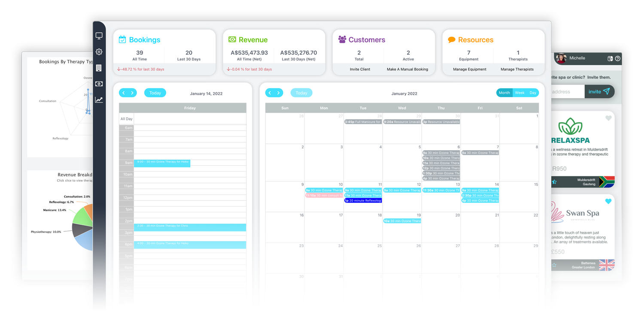Click the Resources speech-bubble icon
The image size is (644, 333).
click(452, 39)
